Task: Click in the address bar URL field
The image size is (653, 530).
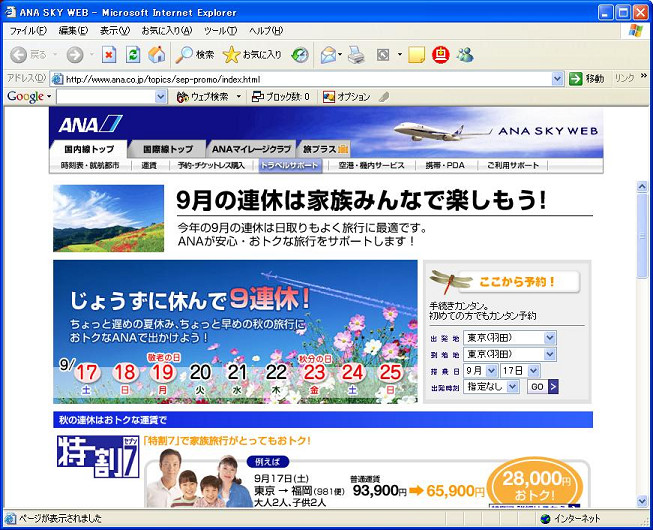Action: tap(307, 79)
